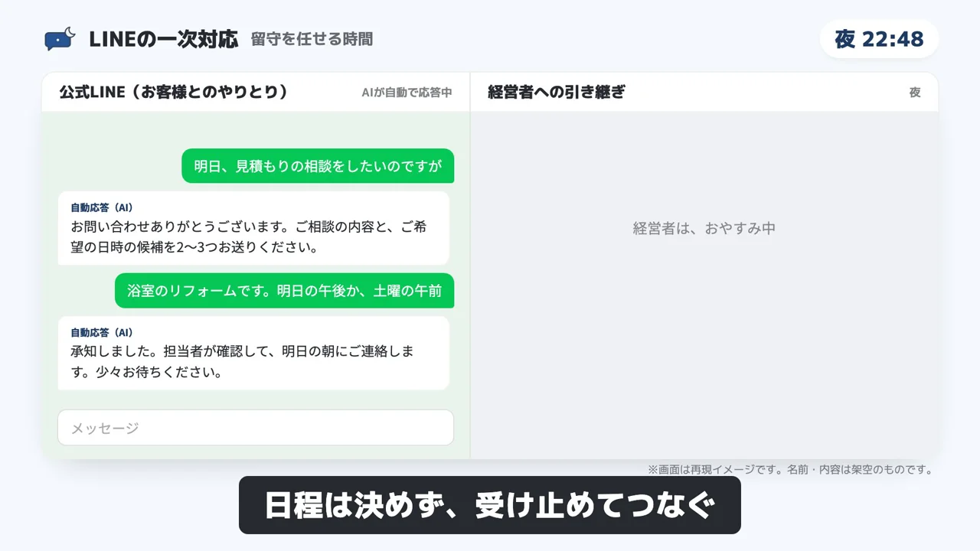Screen dimensions: 980x551
Task: Click the title LINEの一次対応
Action: 164,39
